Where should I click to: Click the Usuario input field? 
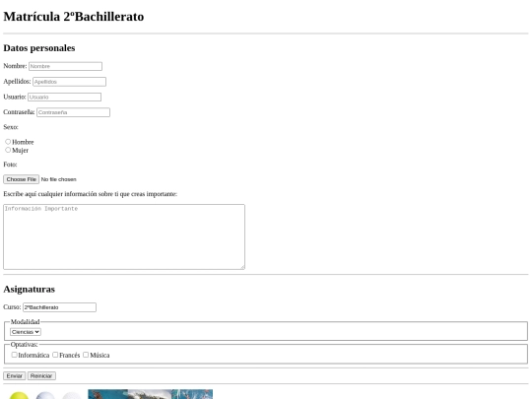64,97
